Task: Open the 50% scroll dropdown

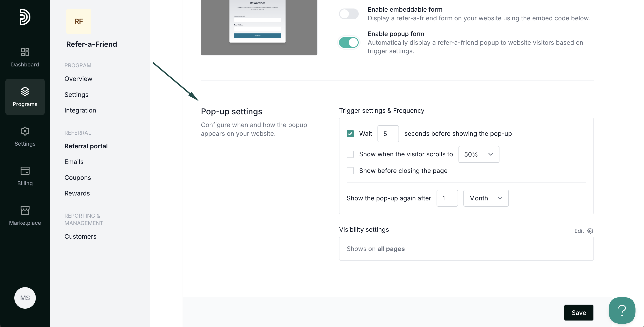Action: tap(478, 154)
